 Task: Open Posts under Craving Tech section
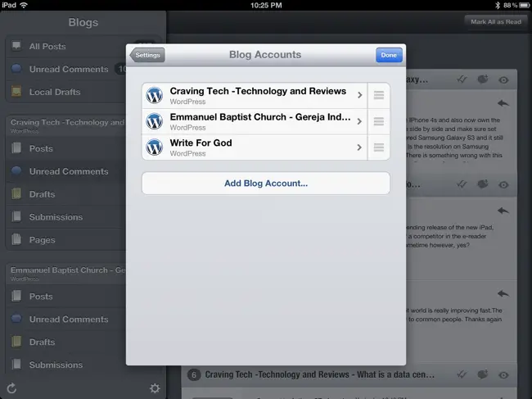(66, 148)
